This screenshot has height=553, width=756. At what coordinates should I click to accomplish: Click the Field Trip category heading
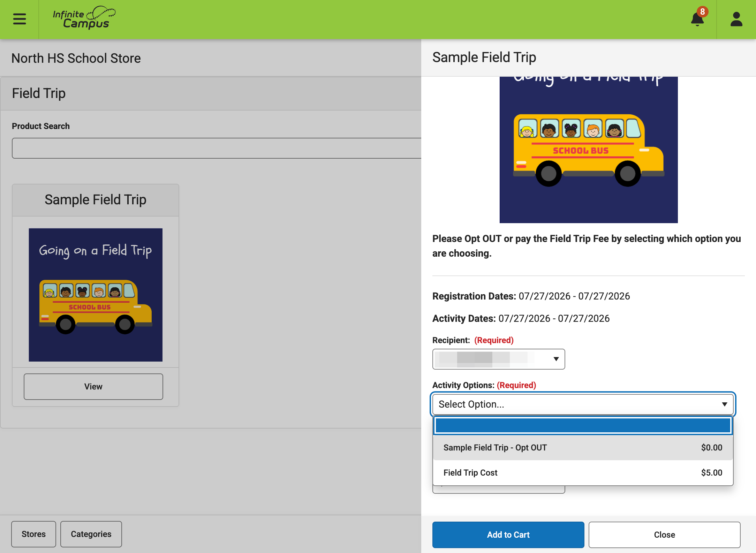click(x=39, y=93)
